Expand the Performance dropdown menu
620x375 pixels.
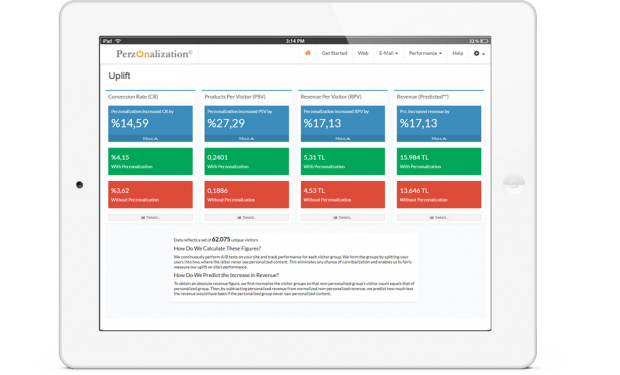click(425, 53)
